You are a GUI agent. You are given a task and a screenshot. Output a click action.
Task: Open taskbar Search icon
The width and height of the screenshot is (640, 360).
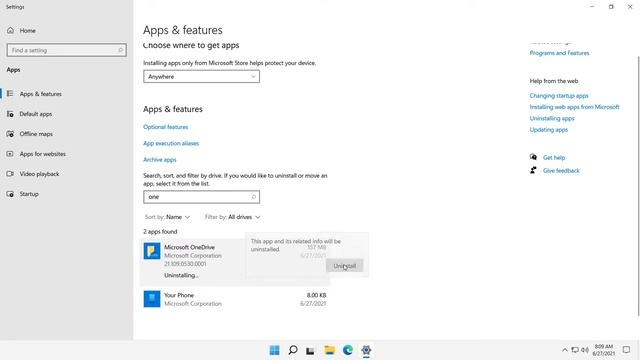click(293, 350)
